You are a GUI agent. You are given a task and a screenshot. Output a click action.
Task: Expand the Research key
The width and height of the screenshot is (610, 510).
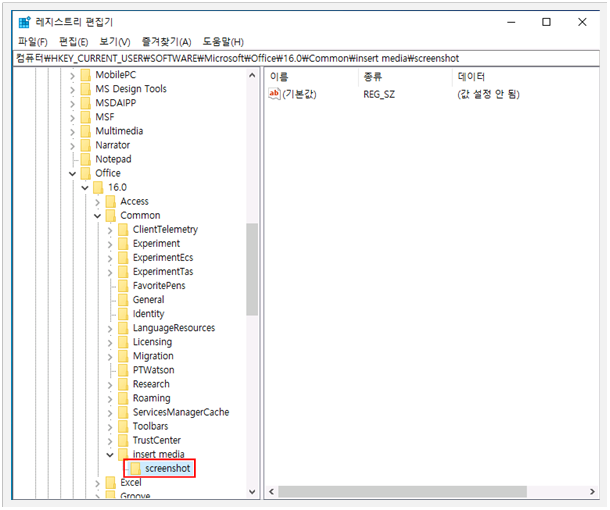110,384
